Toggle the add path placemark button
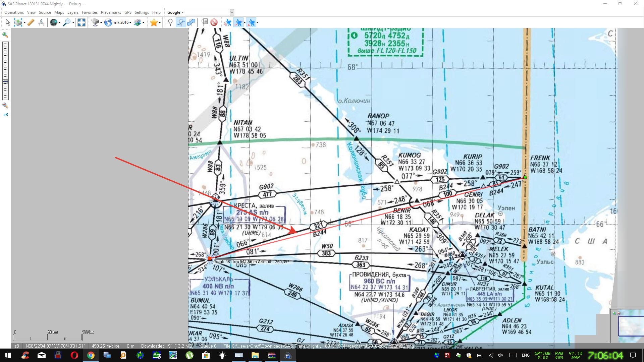Viewport: 644px width, 362px height. 181,22
